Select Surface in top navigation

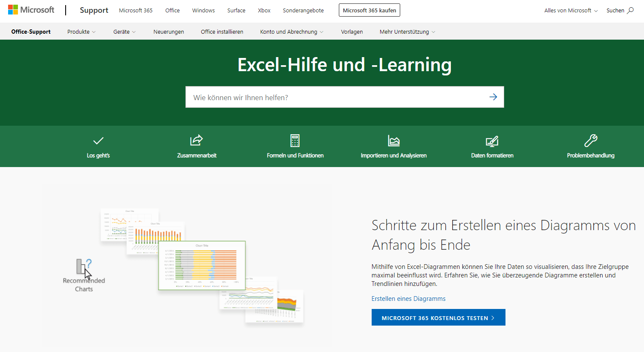click(x=236, y=11)
